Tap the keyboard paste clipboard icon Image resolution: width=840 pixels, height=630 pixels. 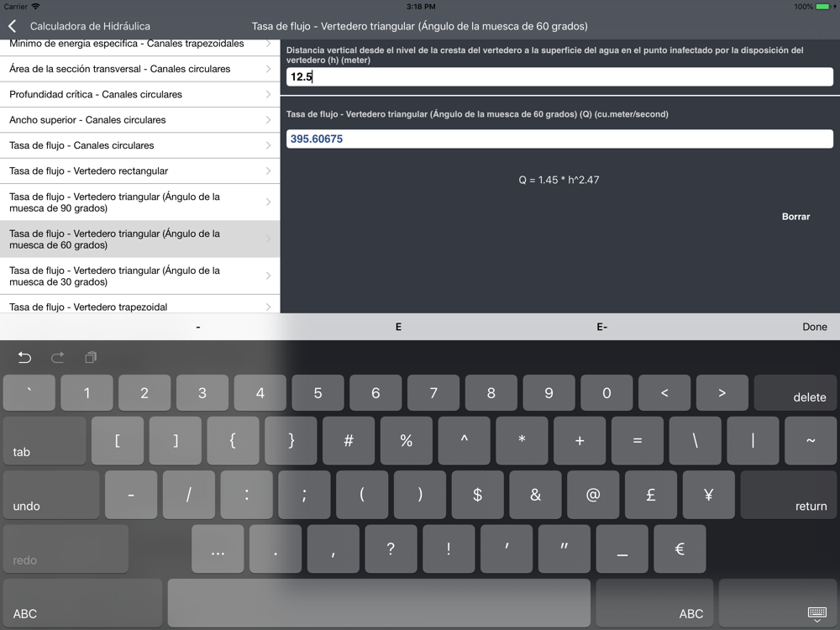pos(91,357)
